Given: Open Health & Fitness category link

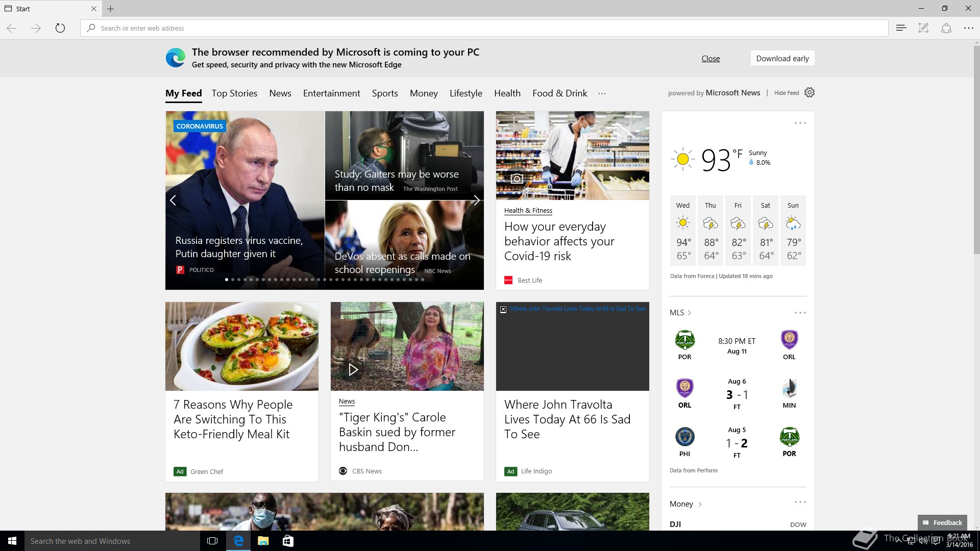Looking at the screenshot, I should click(528, 210).
